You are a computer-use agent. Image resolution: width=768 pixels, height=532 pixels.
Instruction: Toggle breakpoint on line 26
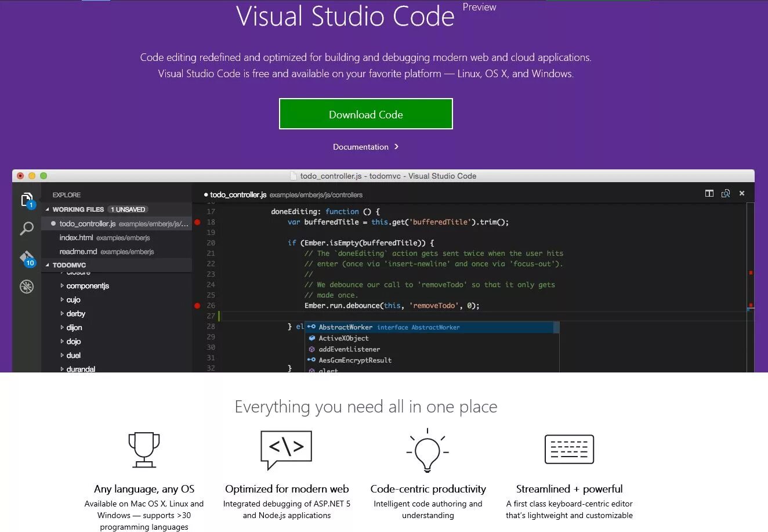[x=197, y=306]
